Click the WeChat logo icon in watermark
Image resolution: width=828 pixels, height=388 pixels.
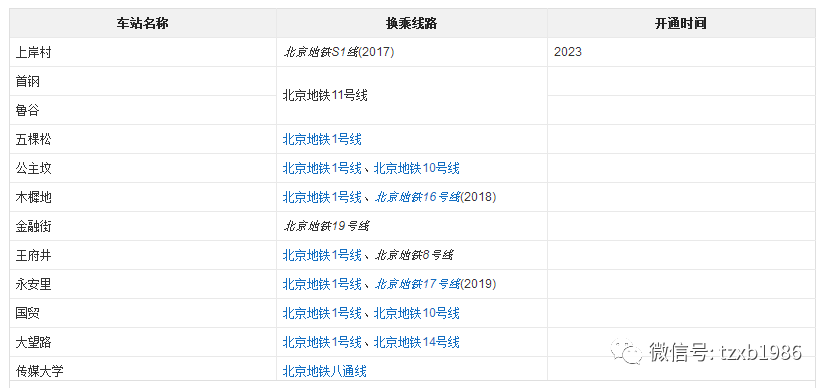click(x=627, y=352)
